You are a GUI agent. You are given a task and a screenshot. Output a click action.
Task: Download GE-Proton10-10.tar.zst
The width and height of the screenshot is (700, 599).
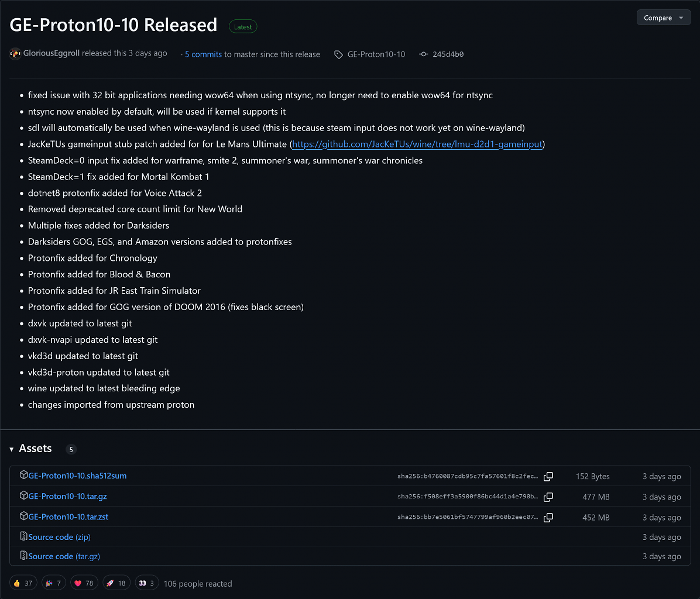pos(68,517)
